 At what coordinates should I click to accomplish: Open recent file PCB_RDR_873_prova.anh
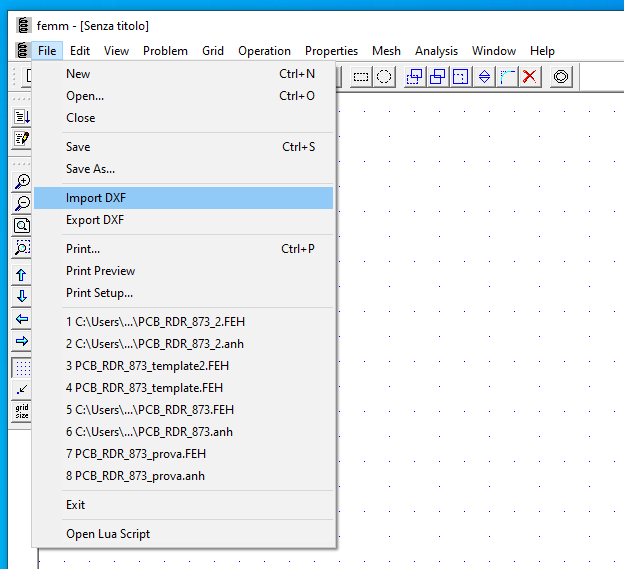[183, 476]
